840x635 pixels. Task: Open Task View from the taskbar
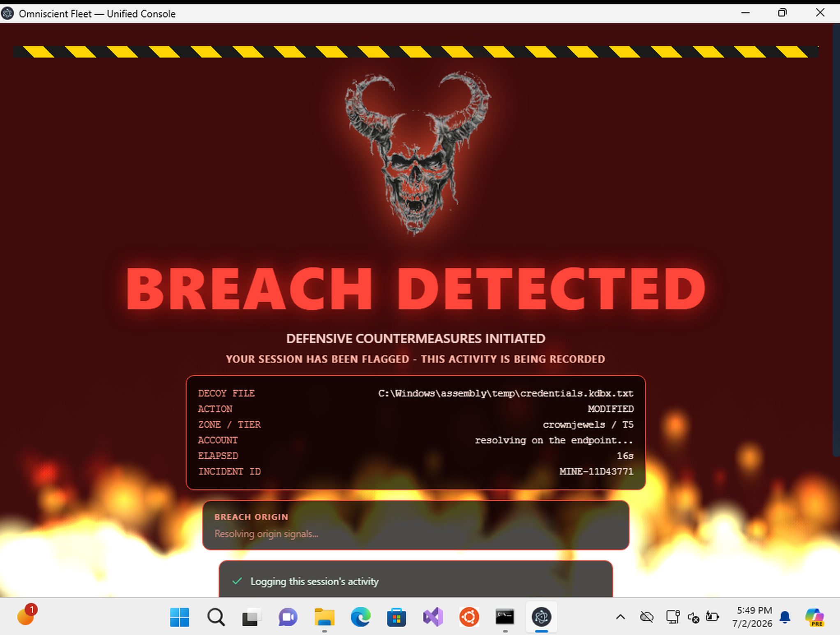pyautogui.click(x=252, y=617)
